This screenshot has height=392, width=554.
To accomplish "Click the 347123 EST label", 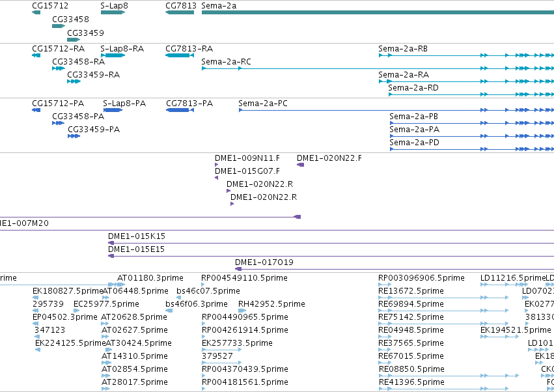I will tap(50, 330).
